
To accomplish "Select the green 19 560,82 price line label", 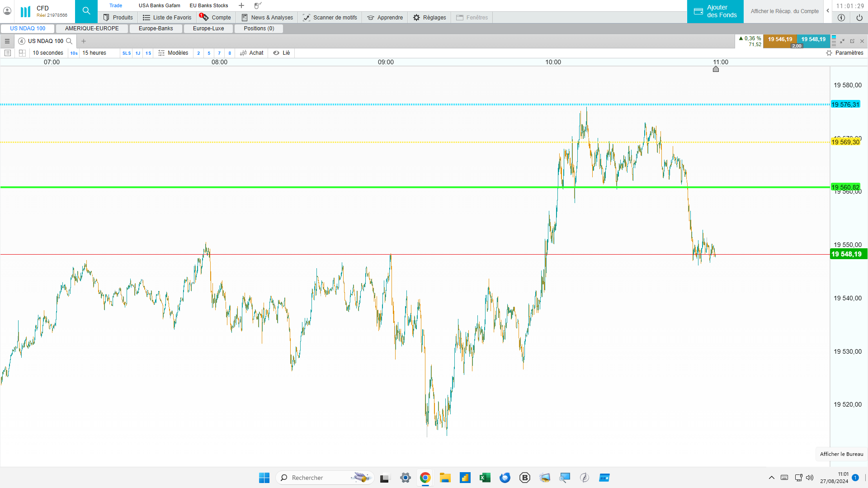I will (845, 187).
